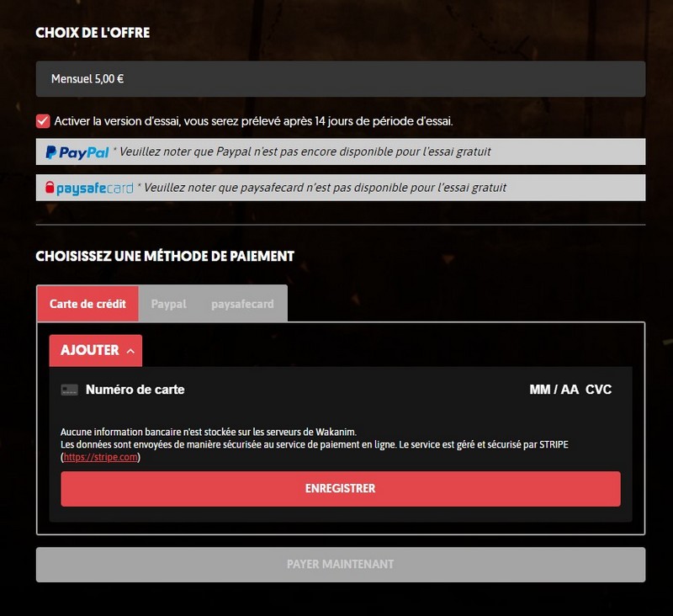Screen dimensions: 673x616
Task: Open the Mensuel 5,00 € offer dropdown
Action: [x=341, y=78]
